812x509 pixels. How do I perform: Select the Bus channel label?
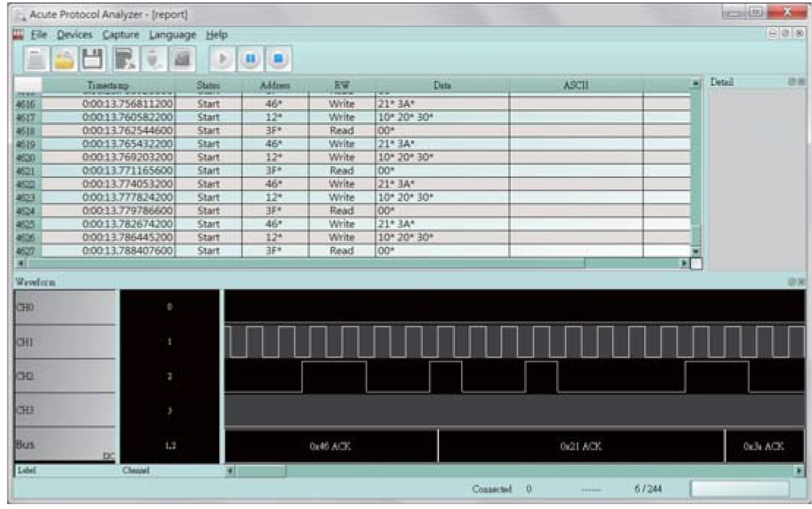point(65,445)
